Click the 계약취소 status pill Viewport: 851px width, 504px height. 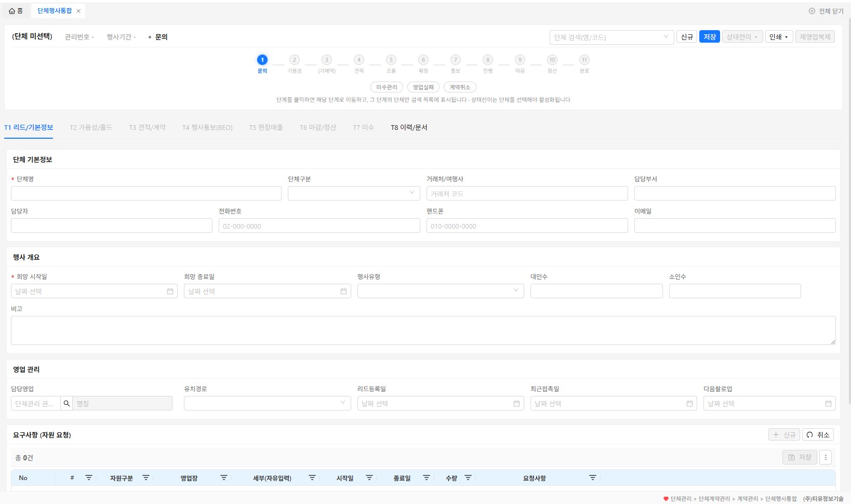[460, 87]
